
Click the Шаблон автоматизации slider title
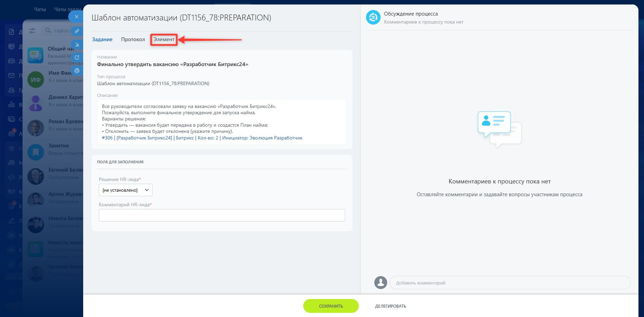point(181,18)
